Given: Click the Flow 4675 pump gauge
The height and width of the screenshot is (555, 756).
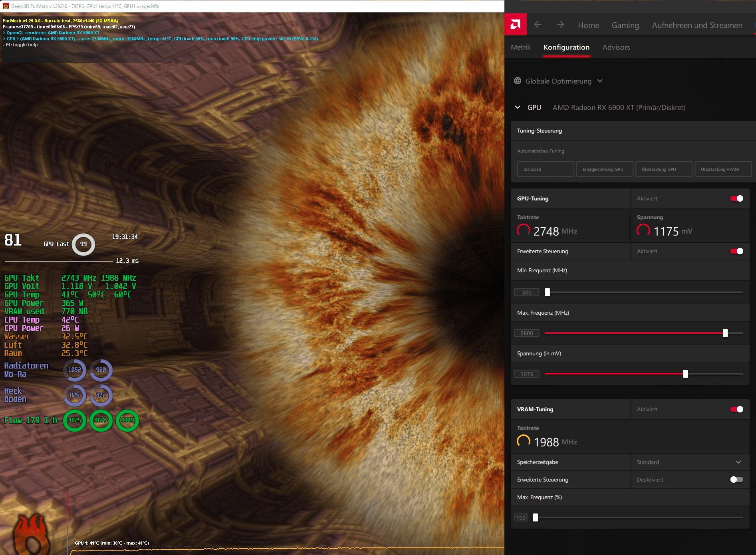Looking at the screenshot, I should point(101,420).
